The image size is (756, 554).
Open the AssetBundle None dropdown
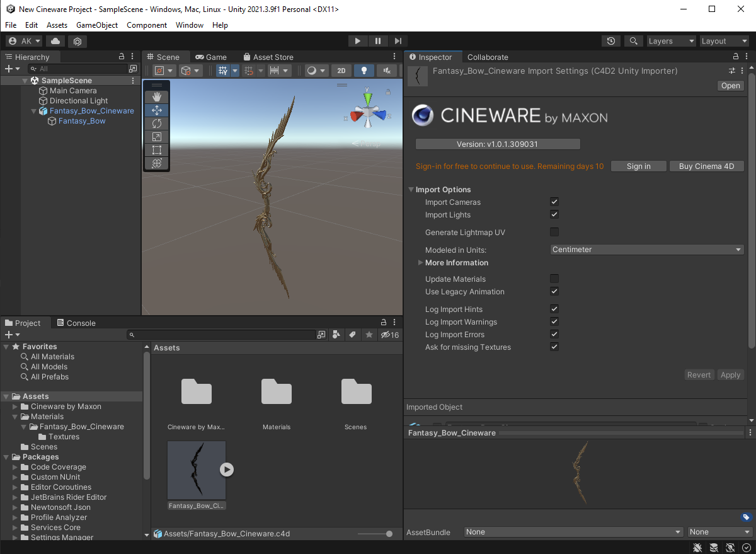(574, 532)
